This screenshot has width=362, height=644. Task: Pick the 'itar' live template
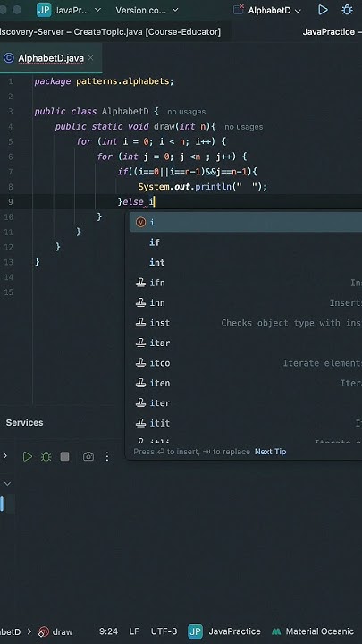point(246,343)
